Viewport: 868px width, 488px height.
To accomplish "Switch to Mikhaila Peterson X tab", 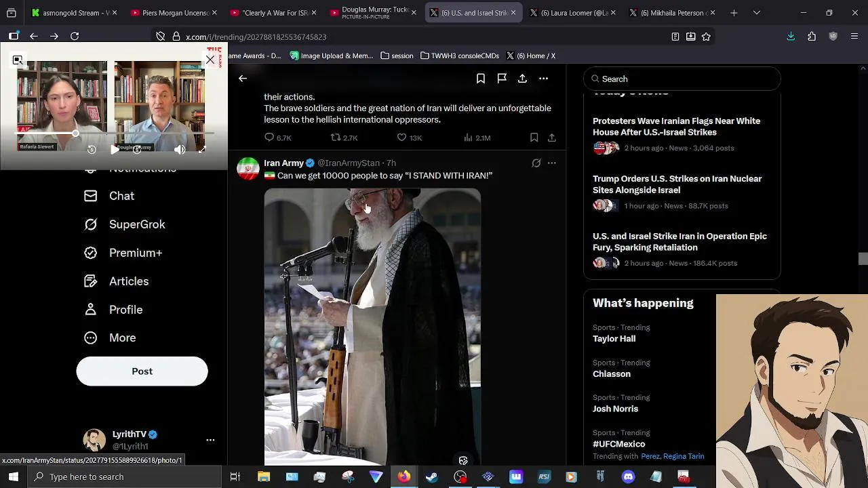I will tap(672, 13).
